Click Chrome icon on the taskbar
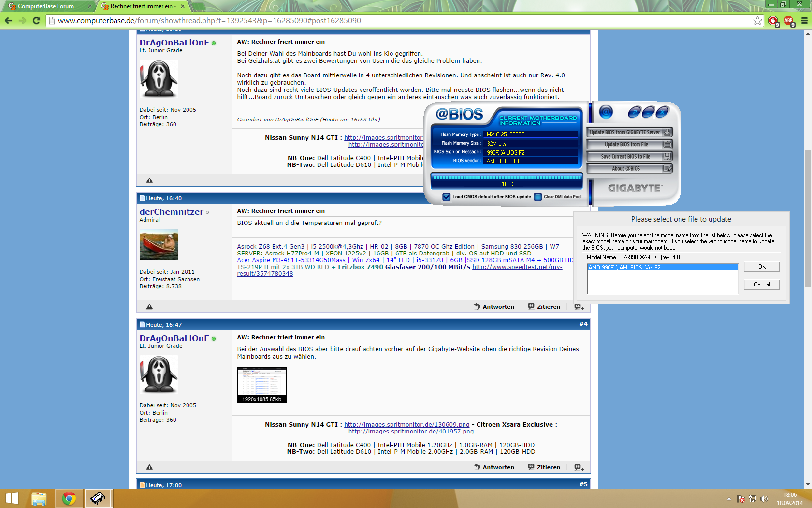 pyautogui.click(x=69, y=498)
